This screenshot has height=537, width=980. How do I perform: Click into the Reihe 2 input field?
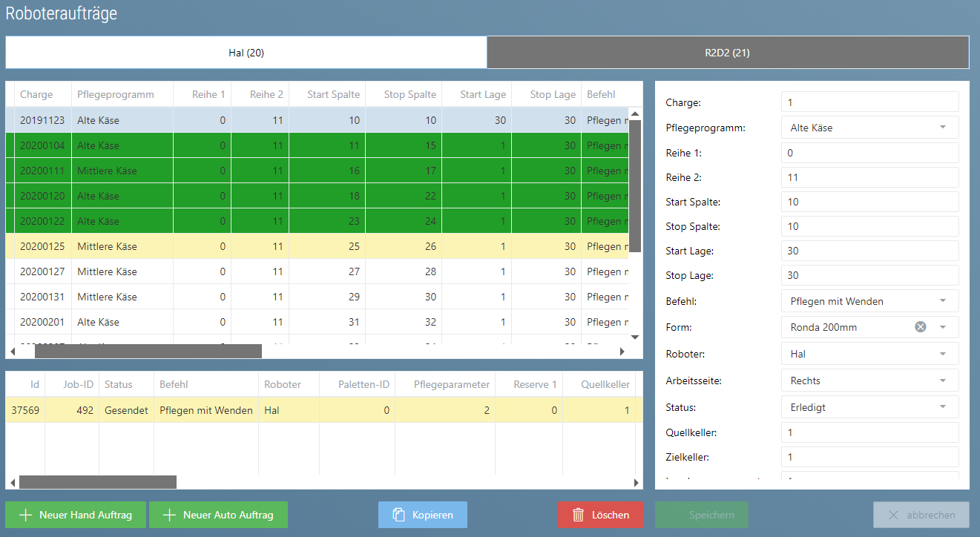pos(870,177)
